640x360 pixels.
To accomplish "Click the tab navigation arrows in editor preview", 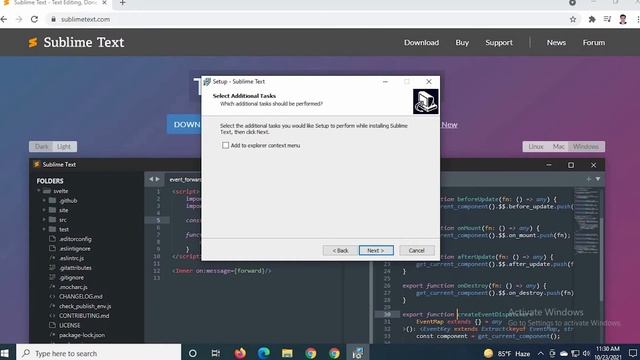I will point(154,179).
